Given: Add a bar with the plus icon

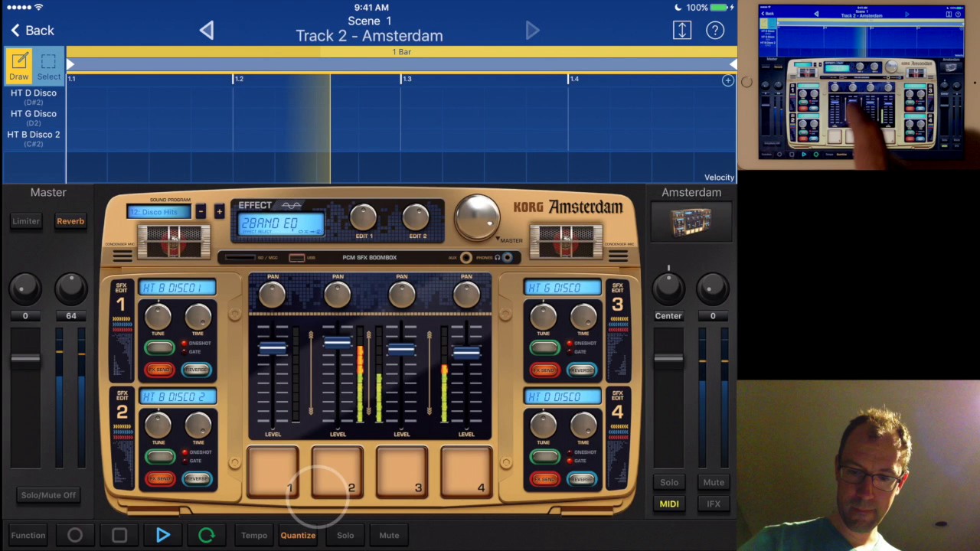Looking at the screenshot, I should 727,80.
